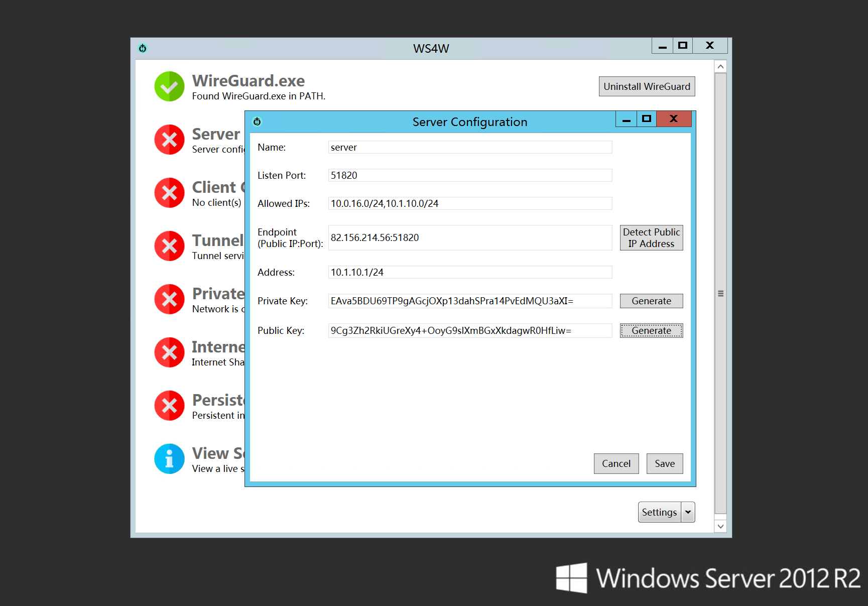The image size is (868, 606).
Task: Click the red X icon beside Persistent
Action: (169, 406)
